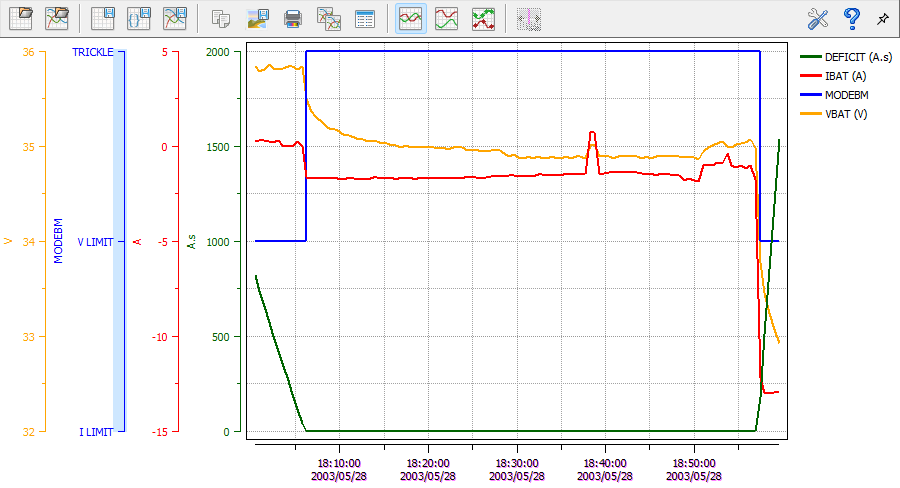Click the blue MODEBM legend line swatch
900x488 pixels.
[810, 95]
